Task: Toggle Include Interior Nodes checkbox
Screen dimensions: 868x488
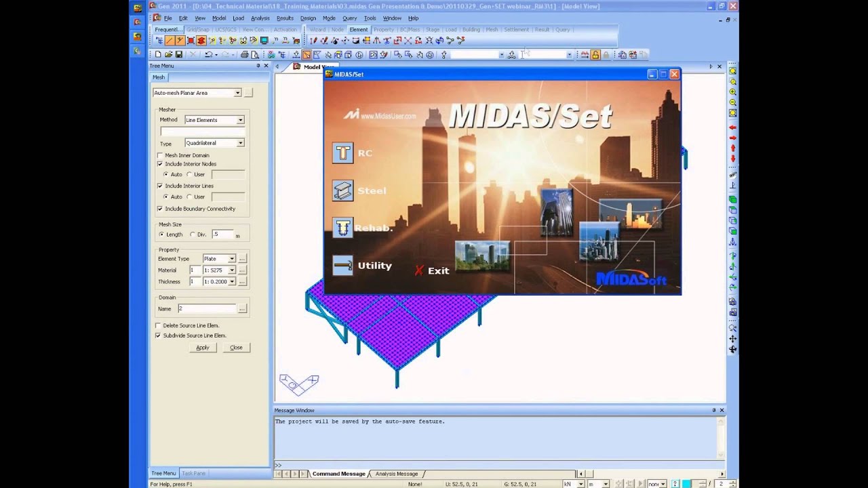Action: click(x=160, y=164)
